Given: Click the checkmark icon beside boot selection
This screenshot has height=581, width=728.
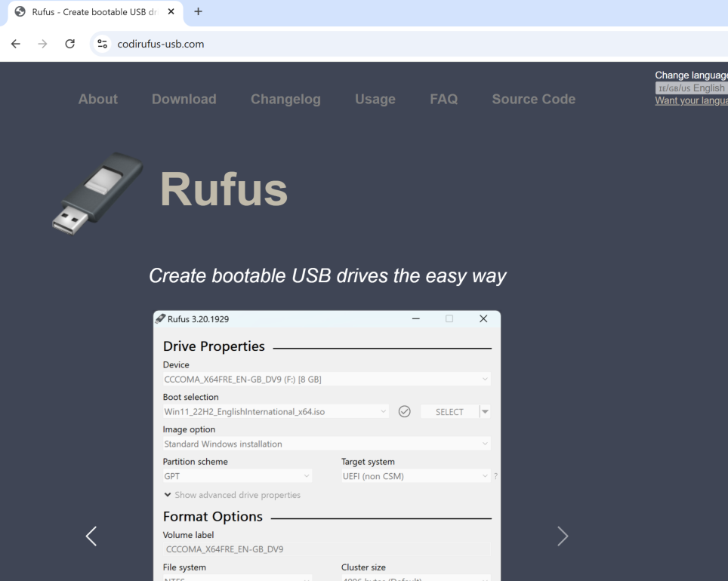Looking at the screenshot, I should click(x=404, y=411).
